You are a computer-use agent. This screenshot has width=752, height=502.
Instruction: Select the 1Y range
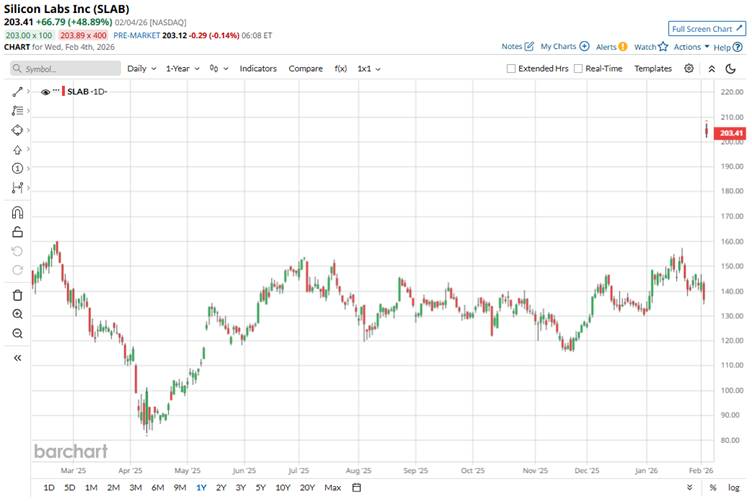[x=201, y=488]
